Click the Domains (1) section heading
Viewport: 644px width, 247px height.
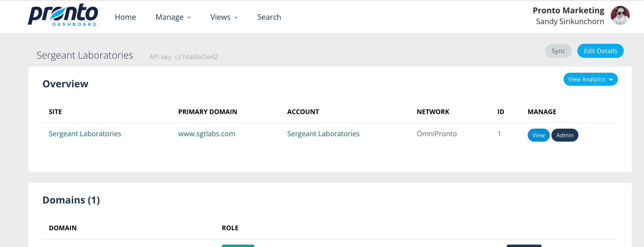71,200
